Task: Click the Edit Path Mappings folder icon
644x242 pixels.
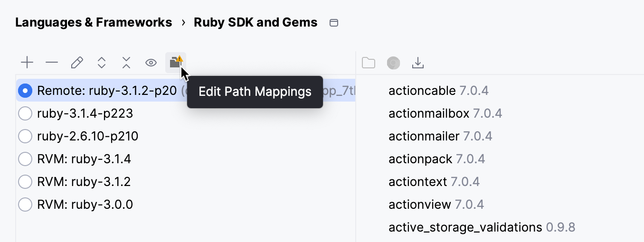Action: 175,62
